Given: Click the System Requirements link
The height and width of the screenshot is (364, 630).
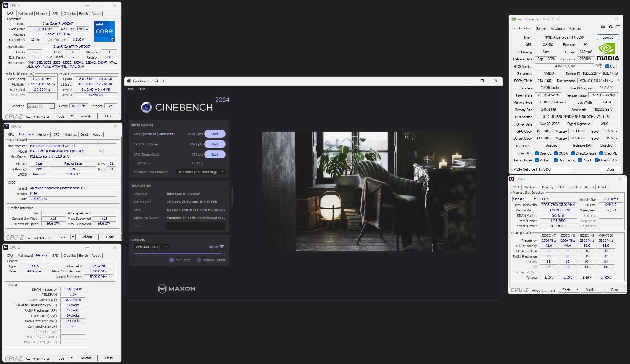Looking at the screenshot, I should tap(157, 134).
